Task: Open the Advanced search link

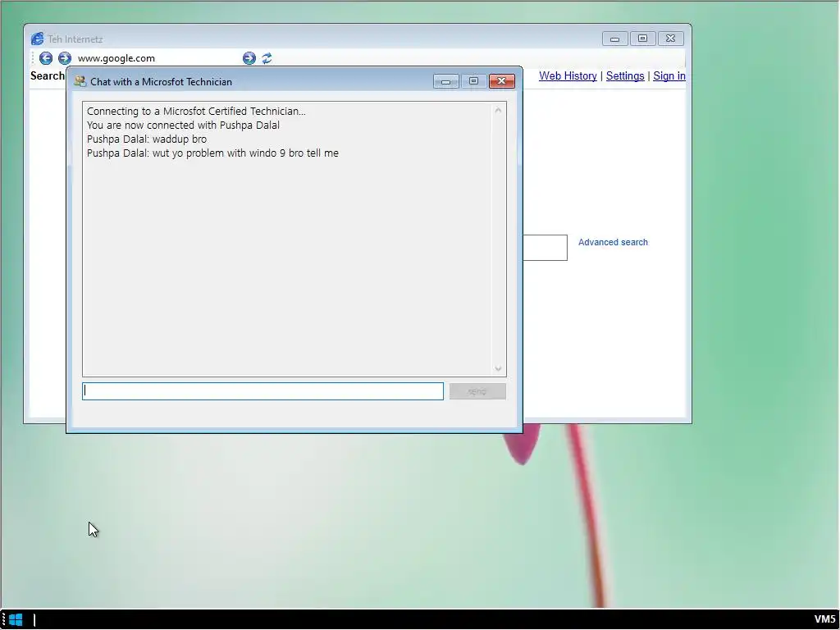Action: click(x=613, y=242)
